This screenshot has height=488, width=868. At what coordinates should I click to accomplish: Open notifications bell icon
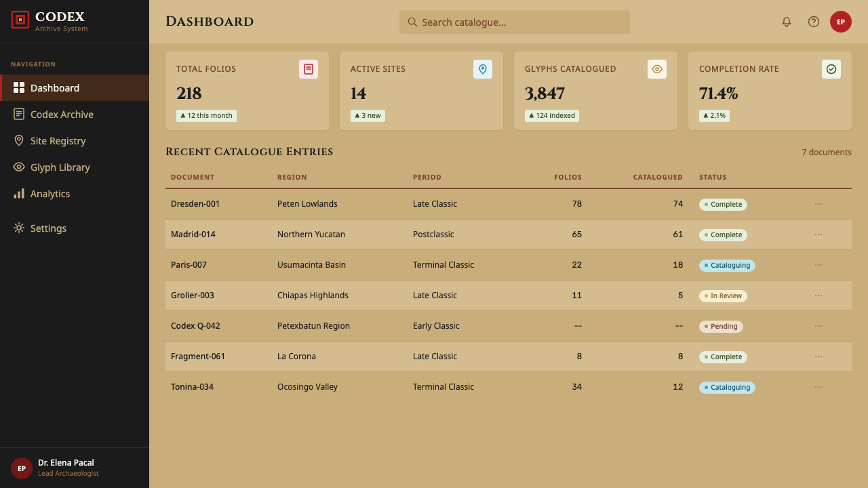point(787,22)
